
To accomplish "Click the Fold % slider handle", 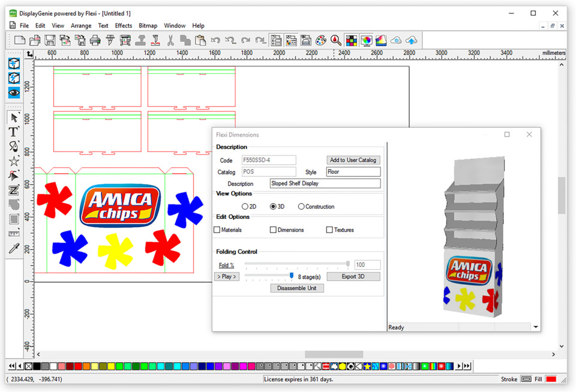I will point(348,264).
